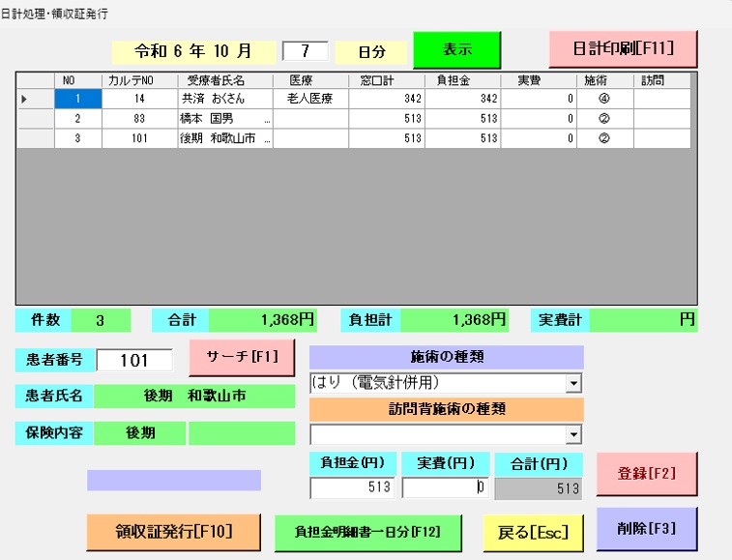Select the row for 橋本 国男
732x560 pixels.
point(224,118)
